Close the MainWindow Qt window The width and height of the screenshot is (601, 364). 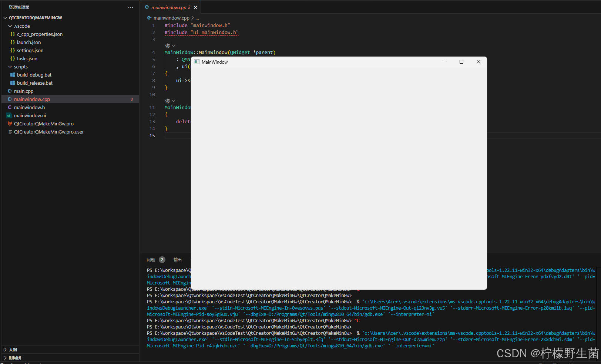pos(479,62)
